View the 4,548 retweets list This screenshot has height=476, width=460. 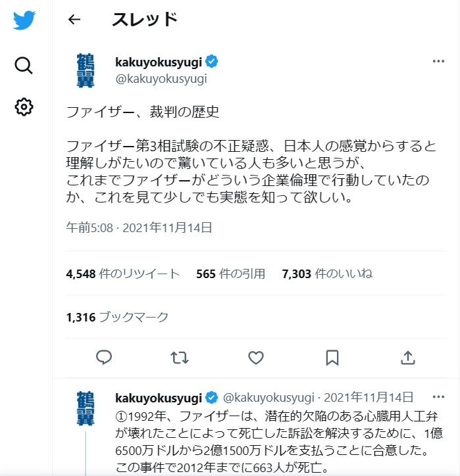pyautogui.click(x=123, y=274)
